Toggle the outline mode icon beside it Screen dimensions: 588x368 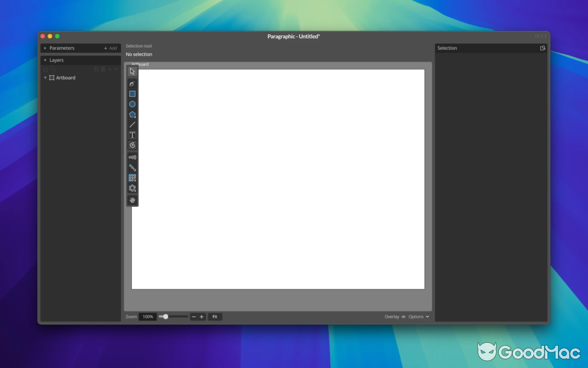coord(103,69)
